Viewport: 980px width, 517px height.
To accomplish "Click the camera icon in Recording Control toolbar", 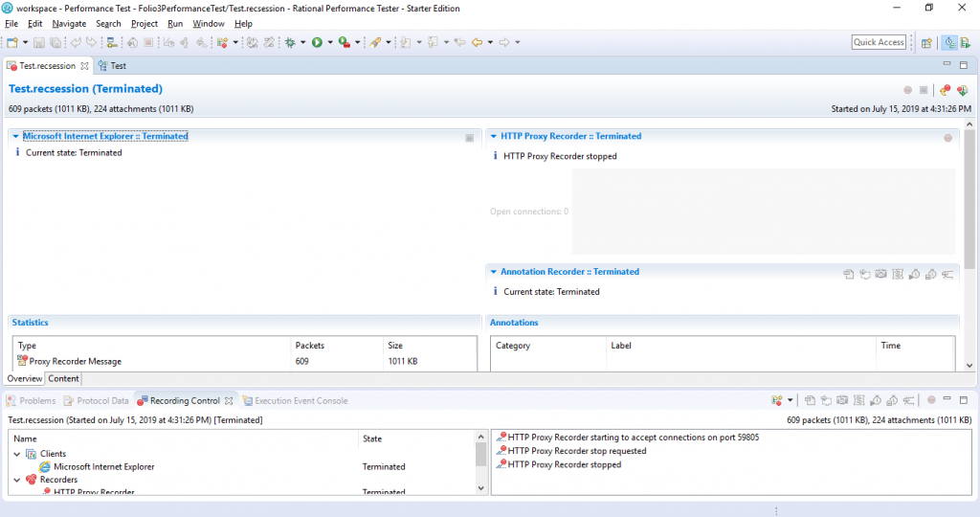I will 842,400.
